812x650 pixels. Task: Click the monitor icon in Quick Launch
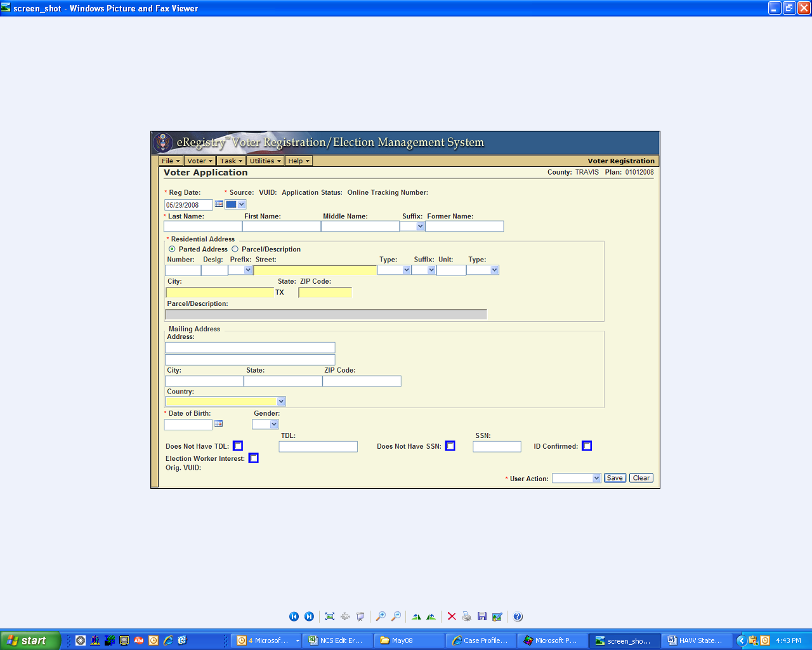coord(124,640)
